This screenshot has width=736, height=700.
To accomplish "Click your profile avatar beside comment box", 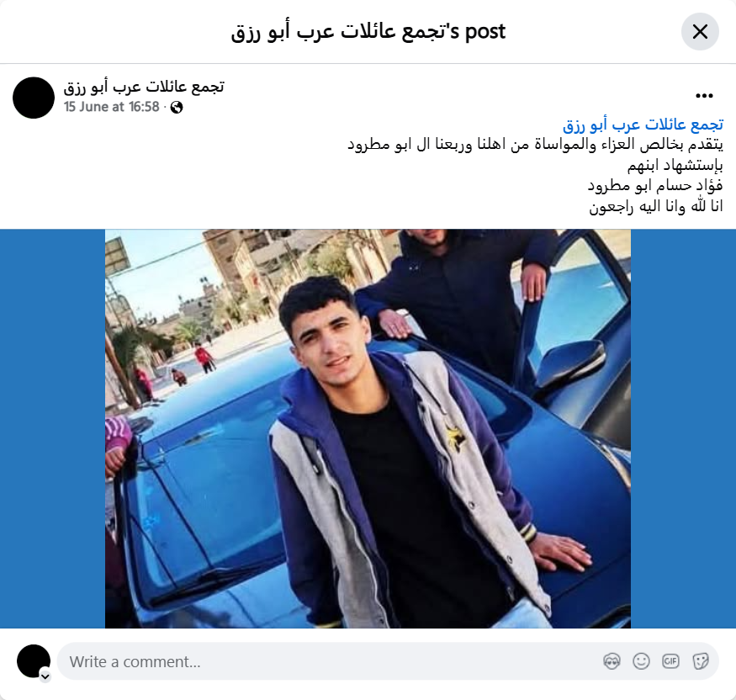I will [34, 661].
